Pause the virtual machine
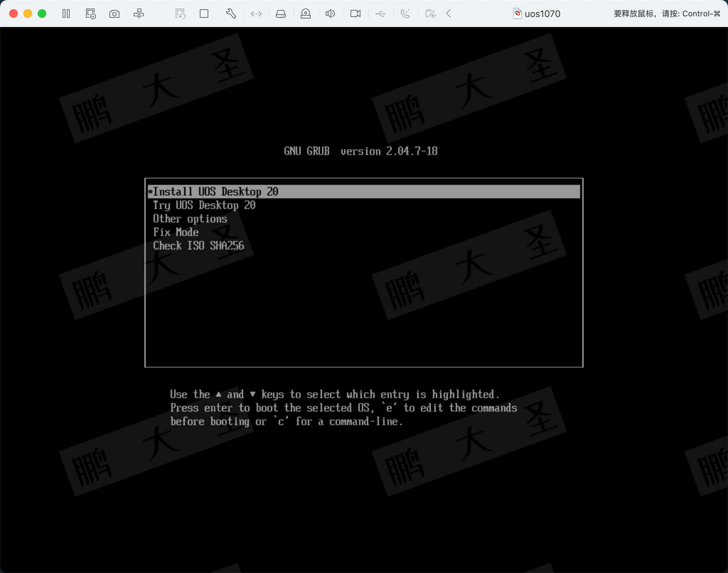The width and height of the screenshot is (728, 573). pos(66,14)
